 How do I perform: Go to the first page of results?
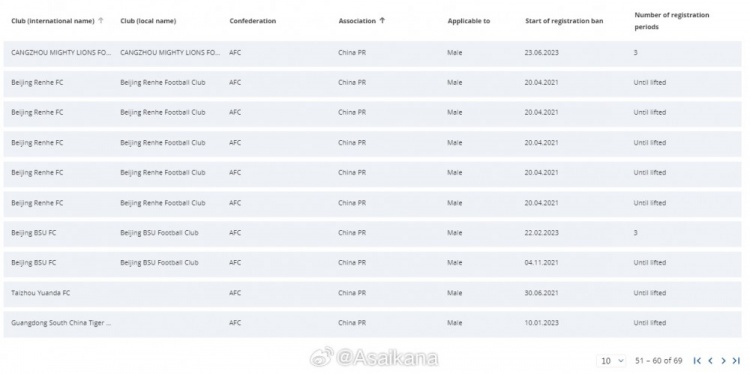(697, 361)
